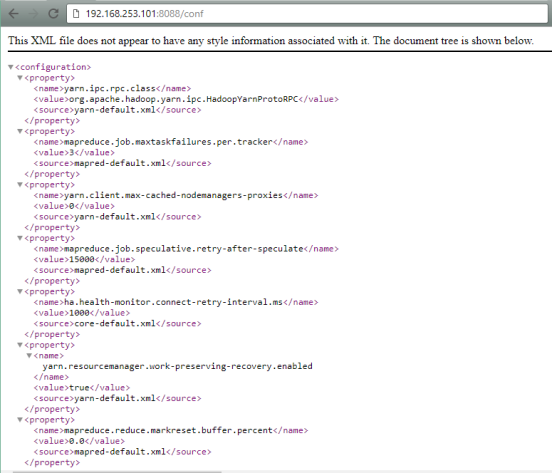Viewport: 552px width, 473px height.
Task: Click the core-default.xml source line
Action: pyautogui.click(x=117, y=323)
